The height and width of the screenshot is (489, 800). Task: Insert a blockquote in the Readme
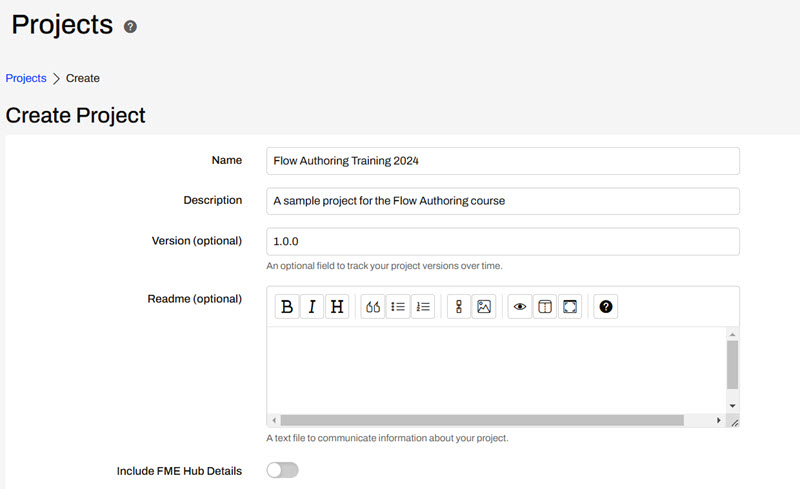click(373, 307)
